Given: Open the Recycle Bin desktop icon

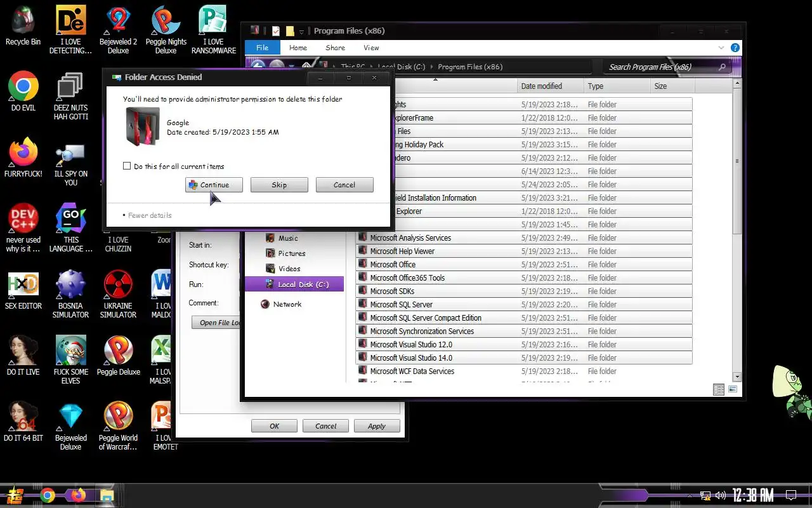Looking at the screenshot, I should click(23, 25).
